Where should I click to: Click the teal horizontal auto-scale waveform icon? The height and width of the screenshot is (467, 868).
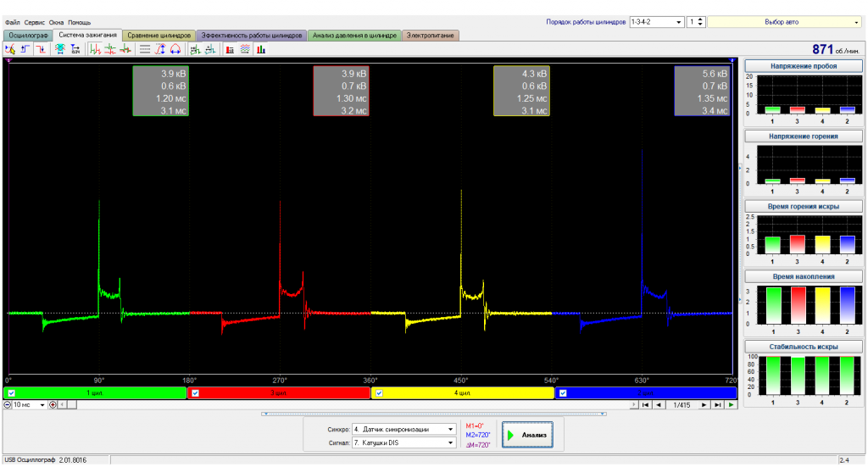point(60,49)
